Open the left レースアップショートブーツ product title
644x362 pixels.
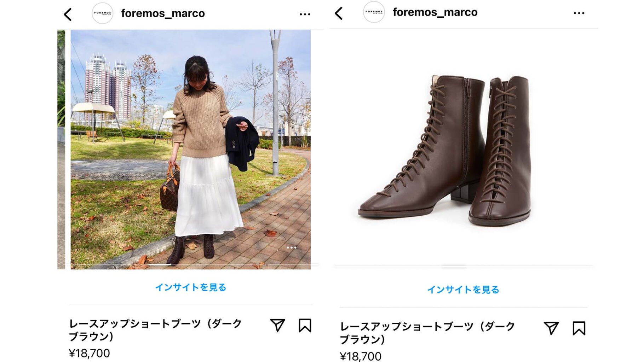tap(155, 330)
